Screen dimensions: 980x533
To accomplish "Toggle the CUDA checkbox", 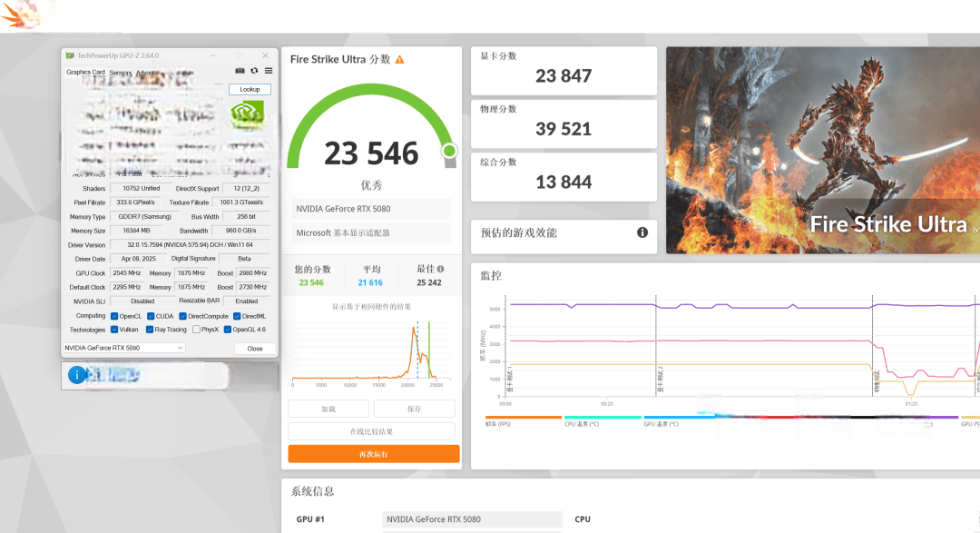I will [151, 317].
